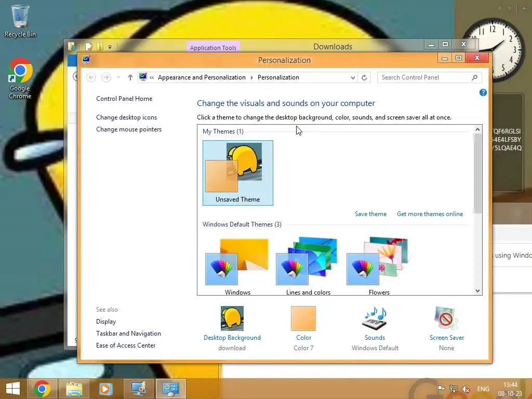The image size is (532, 399).
Task: Open the Sounds settings icon
Action: (375, 318)
